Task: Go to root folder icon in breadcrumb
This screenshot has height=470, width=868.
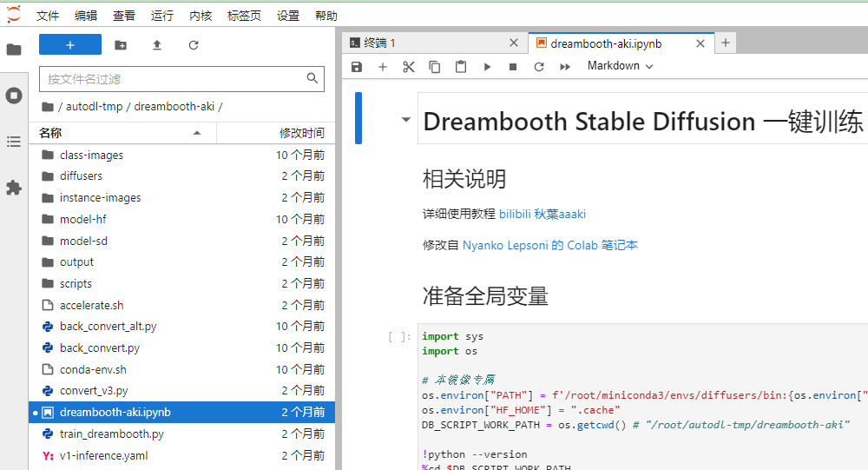Action: 48,106
